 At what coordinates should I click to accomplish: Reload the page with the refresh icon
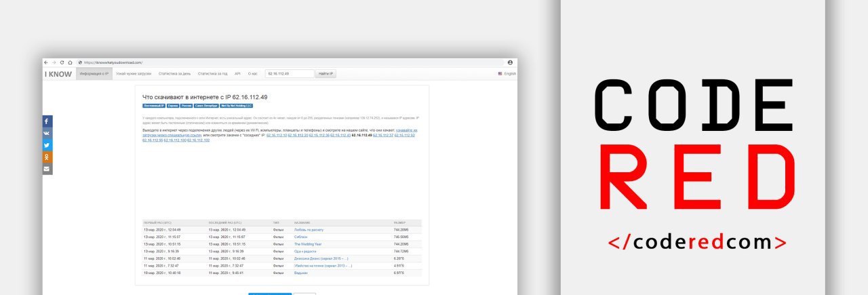62,62
